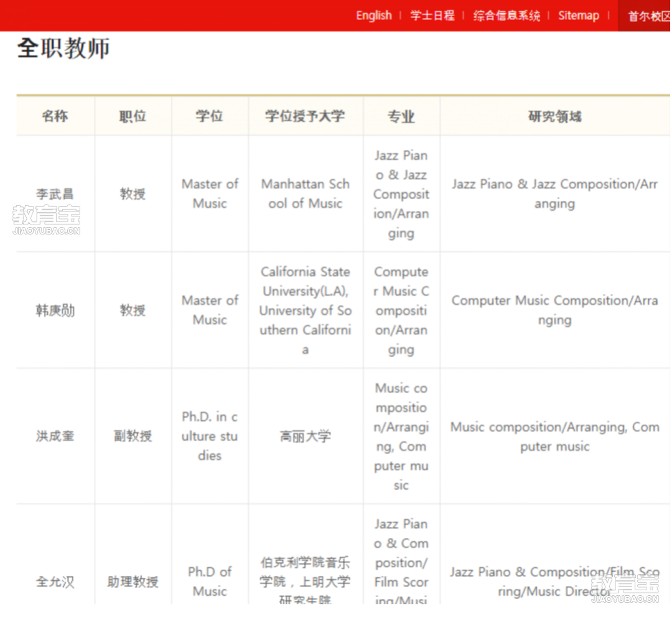672x617 pixels.
Task: Select the name 全允汉
Action: tap(55, 582)
